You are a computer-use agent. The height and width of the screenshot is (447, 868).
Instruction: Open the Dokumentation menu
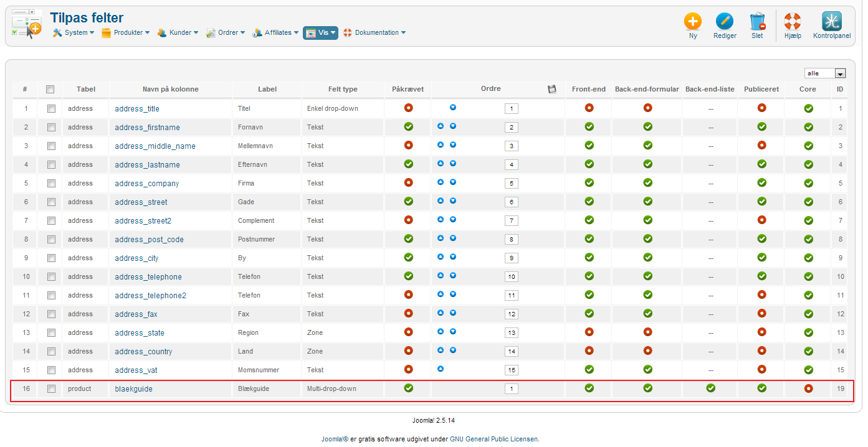(x=374, y=32)
